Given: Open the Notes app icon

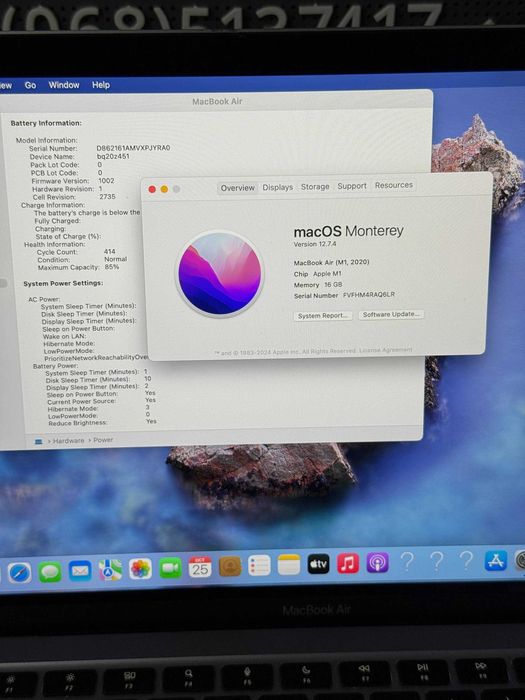Looking at the screenshot, I should (289, 565).
